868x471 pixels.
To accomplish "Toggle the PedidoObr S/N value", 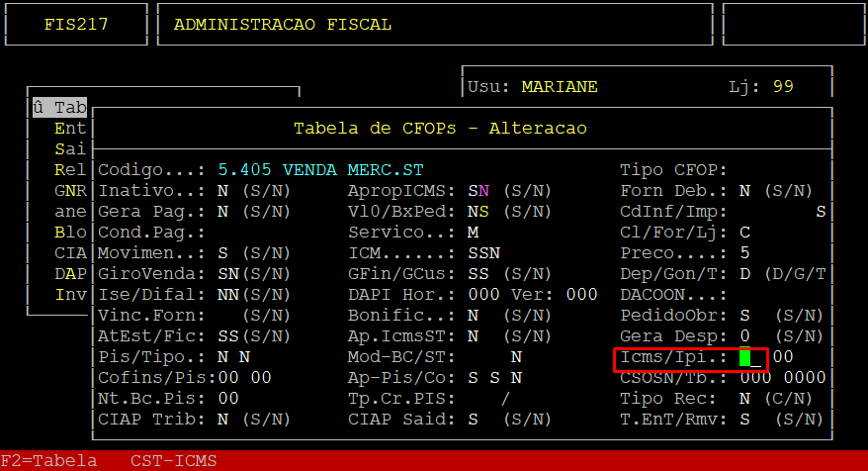I will 744,316.
